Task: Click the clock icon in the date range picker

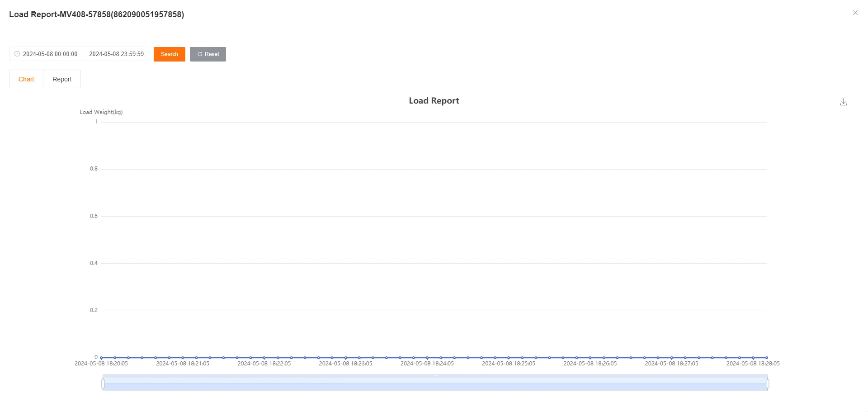Action: coord(17,54)
